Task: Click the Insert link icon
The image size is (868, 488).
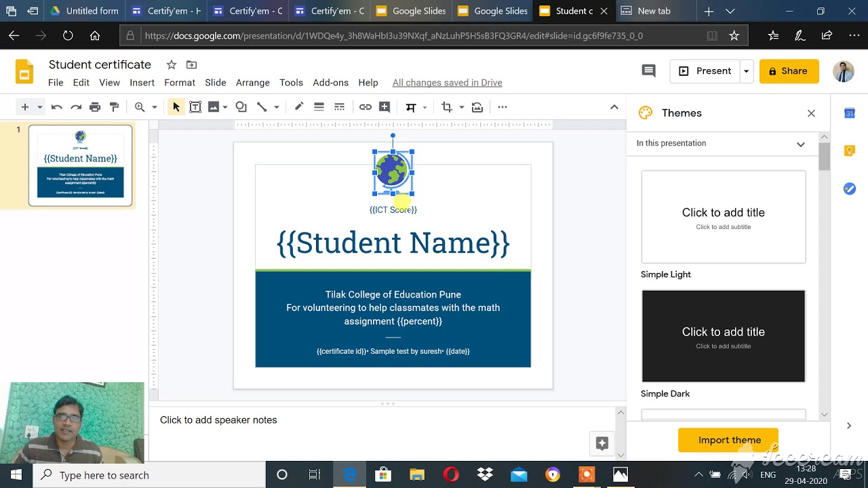Action: [366, 107]
